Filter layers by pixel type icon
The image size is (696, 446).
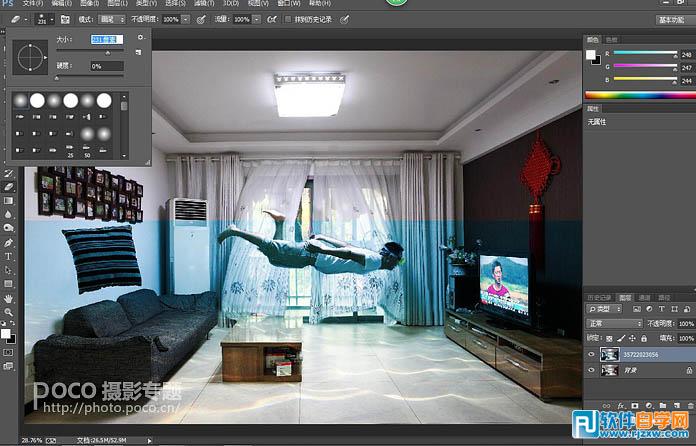coord(637,309)
